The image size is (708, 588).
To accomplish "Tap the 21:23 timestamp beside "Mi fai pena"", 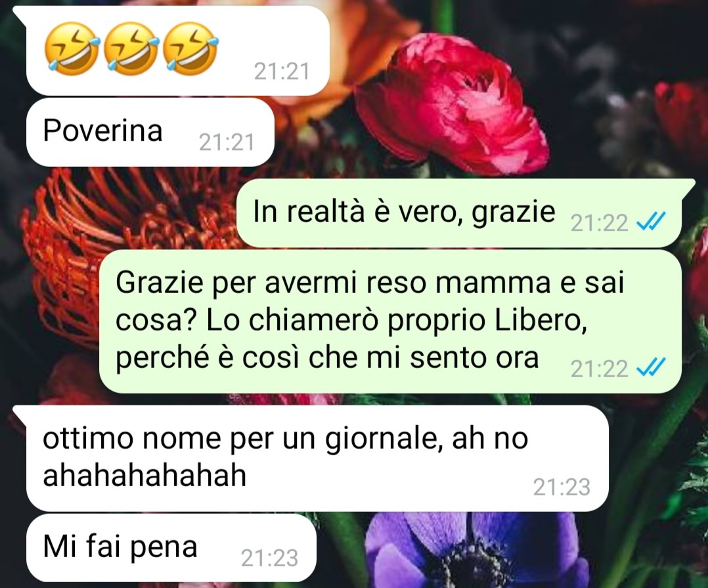I will pos(269,558).
